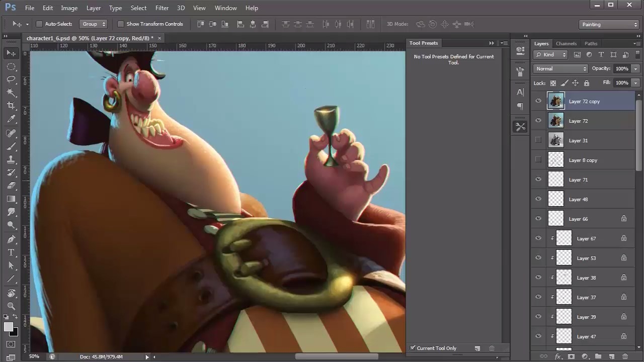Open the Tool Presets panel menu
Screen dimensions: 644x362
click(x=504, y=43)
